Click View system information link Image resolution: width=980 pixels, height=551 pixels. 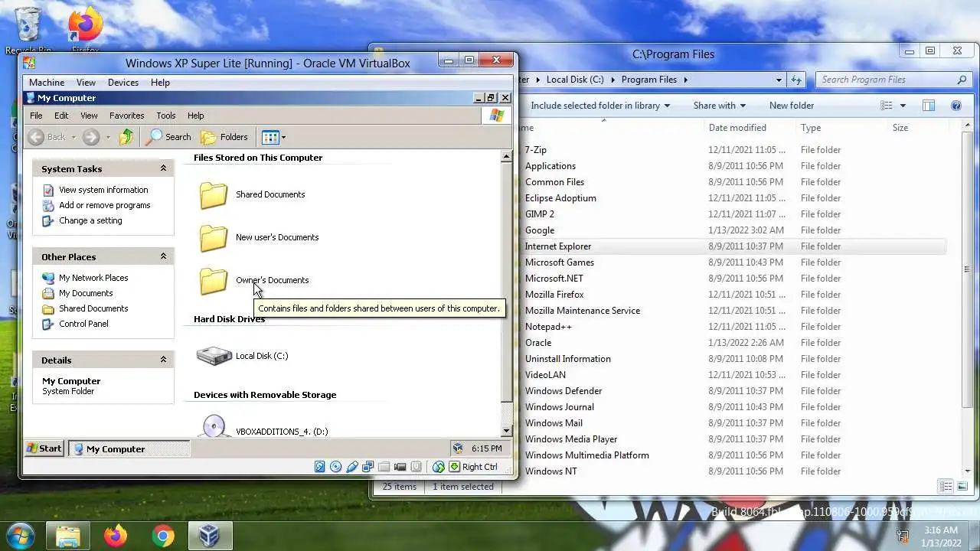(x=103, y=190)
